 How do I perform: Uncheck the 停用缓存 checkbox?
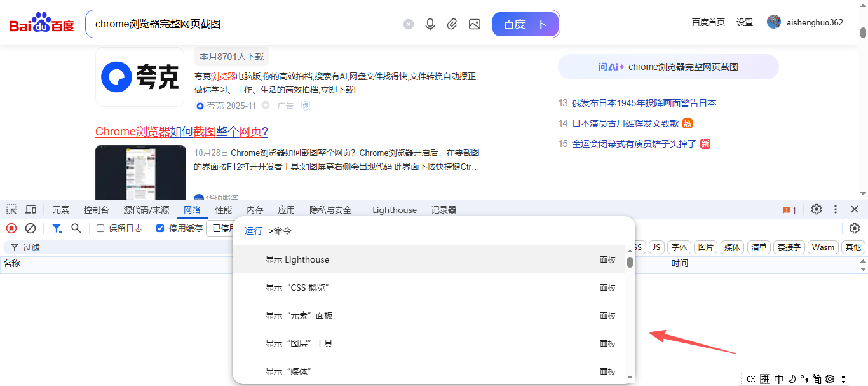(x=160, y=229)
